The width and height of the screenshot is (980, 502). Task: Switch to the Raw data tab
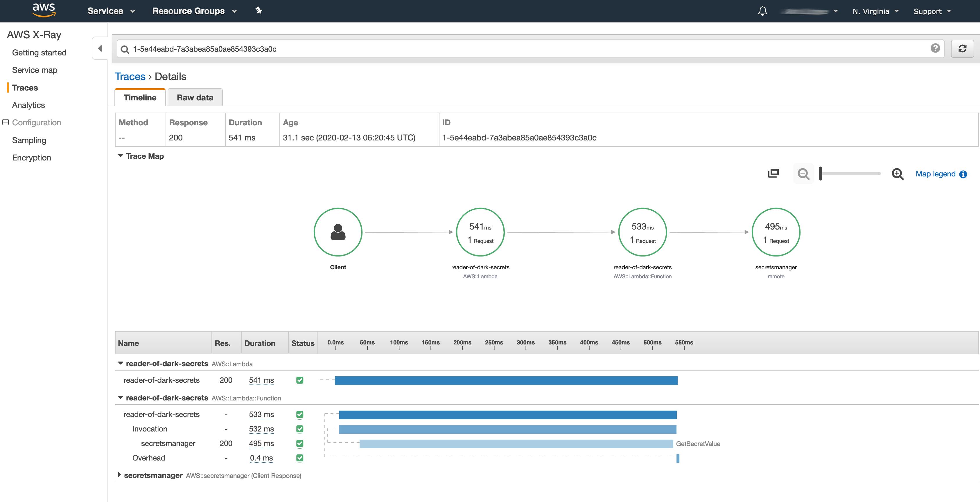195,97
